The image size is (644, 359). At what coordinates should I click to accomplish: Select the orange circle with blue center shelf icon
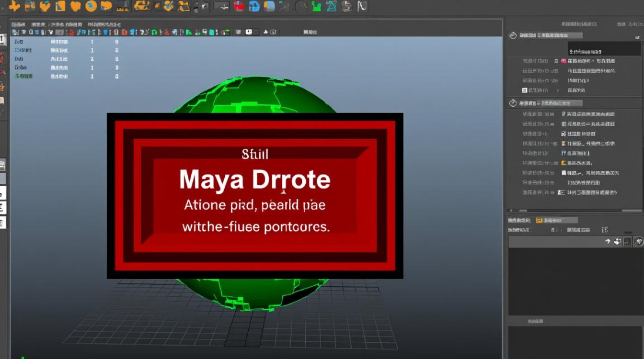pos(91,6)
